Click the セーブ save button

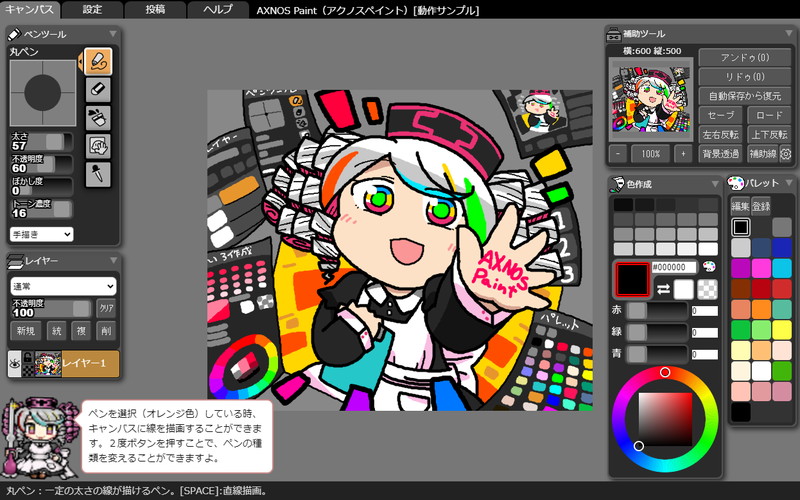[x=720, y=115]
